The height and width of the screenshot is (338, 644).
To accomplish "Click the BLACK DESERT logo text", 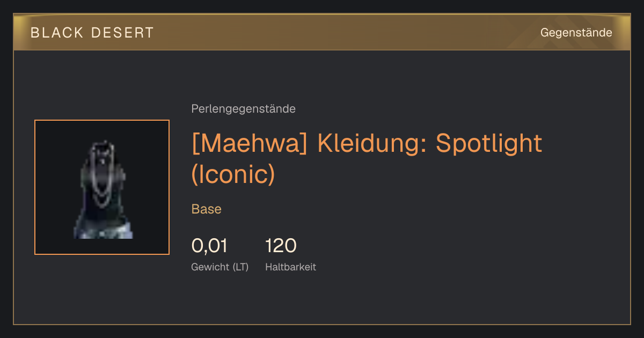I will [92, 33].
